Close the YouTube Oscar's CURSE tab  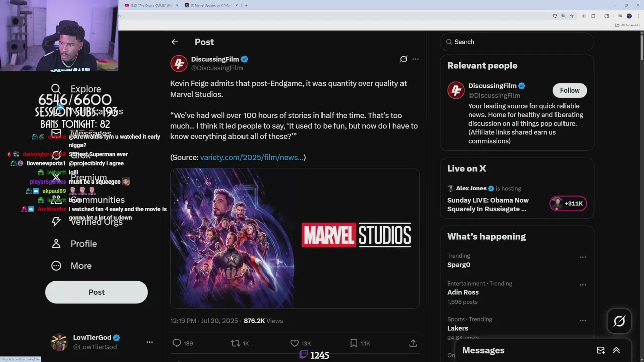177,5
